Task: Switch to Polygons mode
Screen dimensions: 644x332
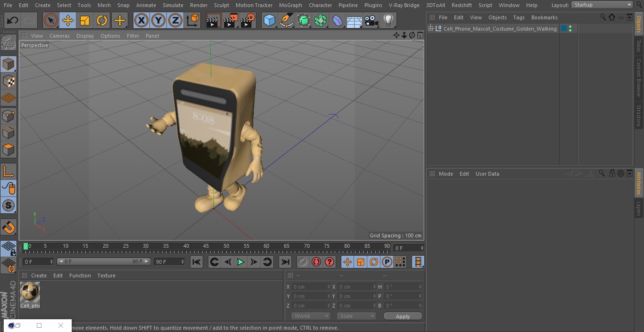Action: [x=8, y=150]
